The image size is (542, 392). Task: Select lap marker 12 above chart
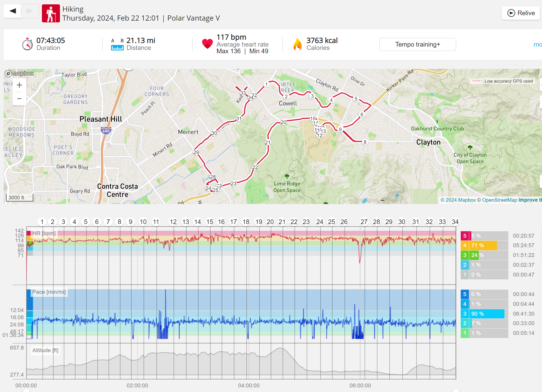point(173,222)
